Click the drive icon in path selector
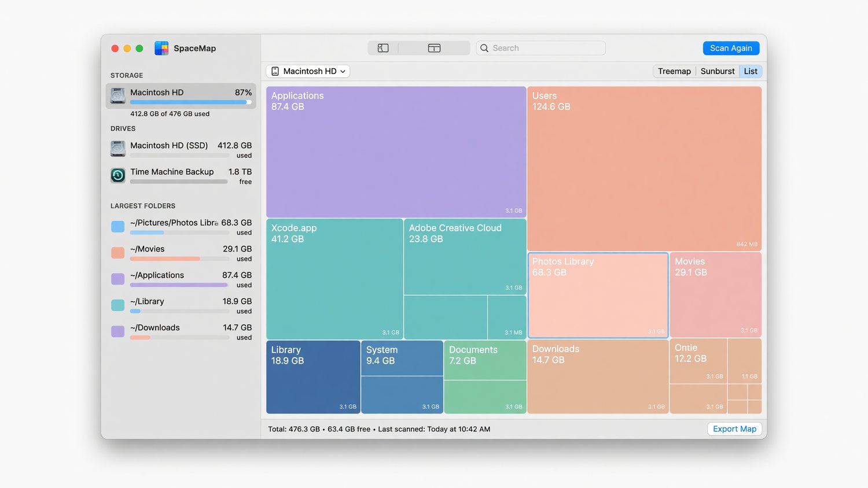 [x=275, y=71]
